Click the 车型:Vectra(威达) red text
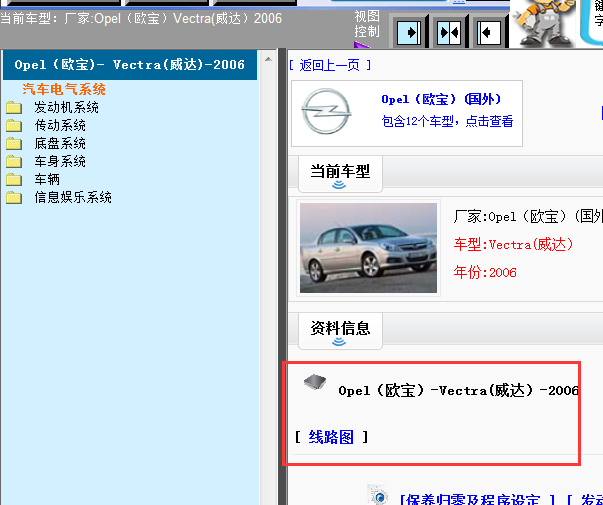This screenshot has height=505, width=603. (513, 245)
